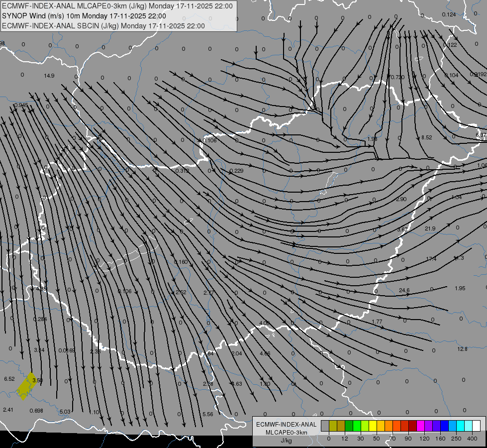Click the 0.229 value on the map
This screenshot has height=448, width=487.
click(236, 171)
